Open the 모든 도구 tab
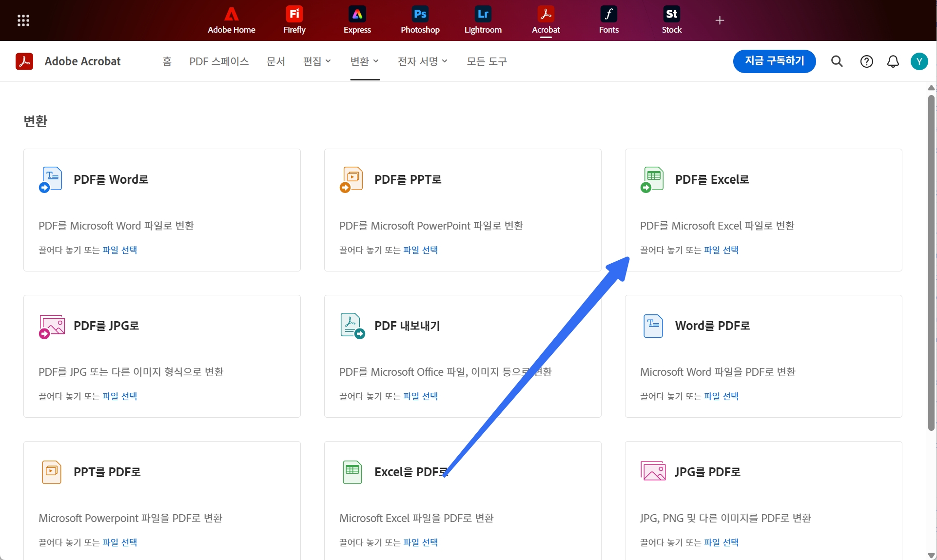 point(487,61)
